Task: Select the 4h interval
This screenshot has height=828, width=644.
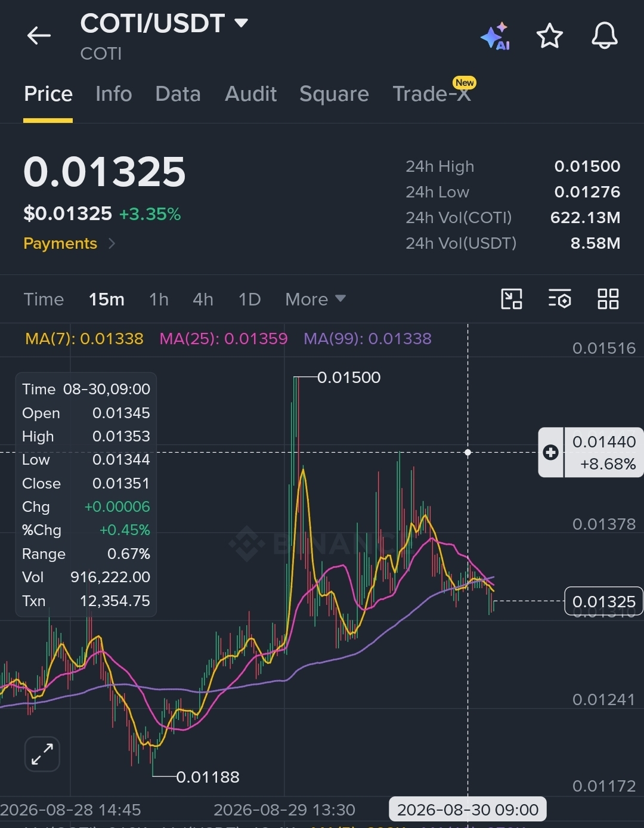Action: tap(203, 299)
